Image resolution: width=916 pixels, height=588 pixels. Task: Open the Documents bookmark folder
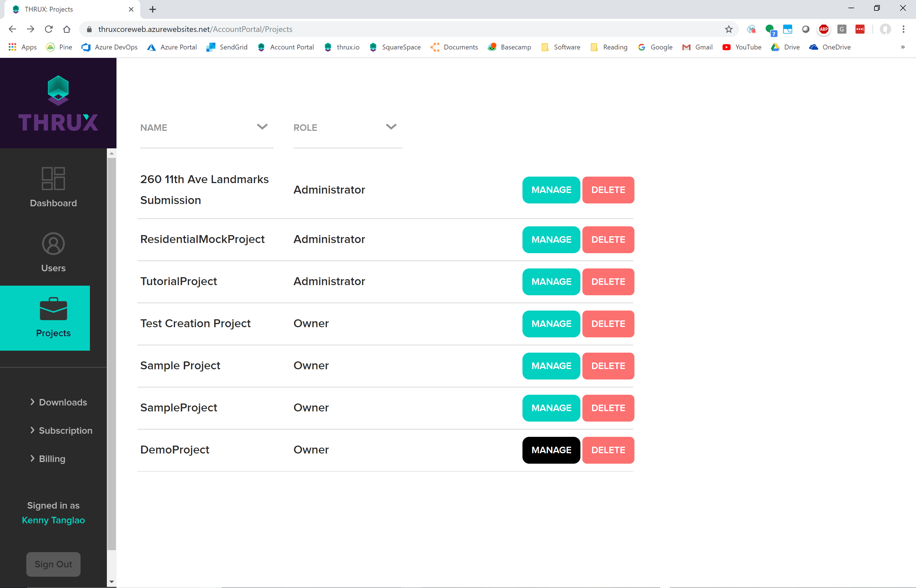tap(454, 47)
